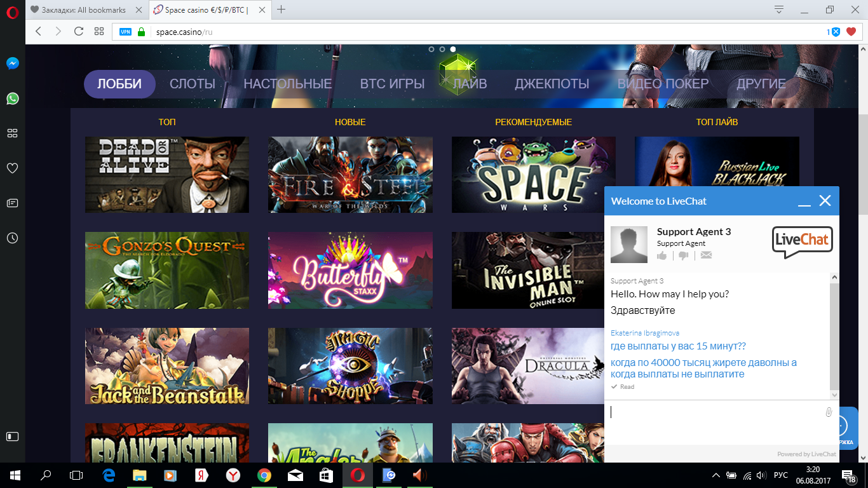This screenshot has width=868, height=488.
Task: Toggle the VPN badge in address bar
Action: click(x=125, y=31)
